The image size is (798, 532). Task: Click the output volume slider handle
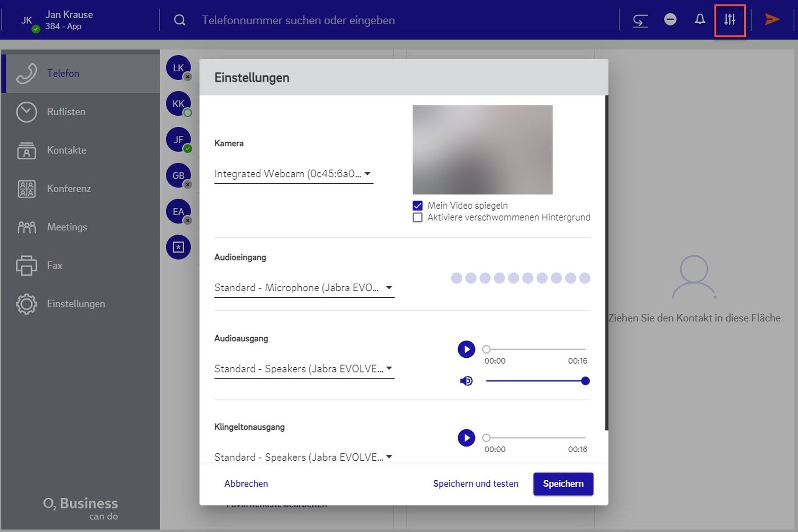585,381
